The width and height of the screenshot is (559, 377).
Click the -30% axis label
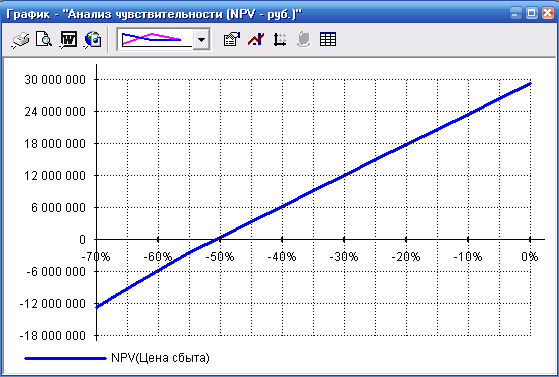click(x=344, y=256)
